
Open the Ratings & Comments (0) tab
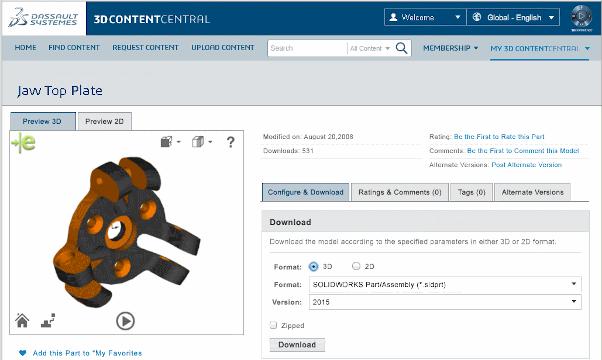[400, 192]
